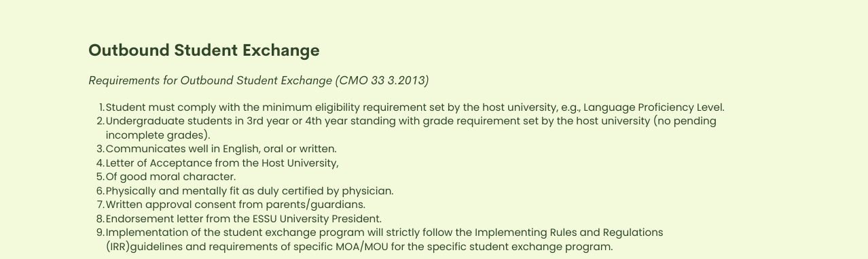This screenshot has height=259, width=868.
Task: Select the minimum eligibility requirement item
Action: coord(415,107)
